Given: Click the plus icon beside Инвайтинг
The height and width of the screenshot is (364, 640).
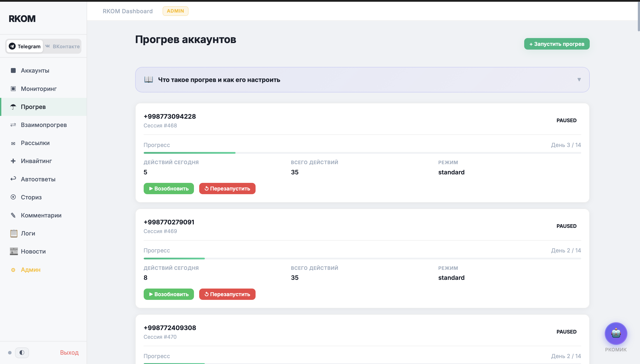Looking at the screenshot, I should [x=13, y=161].
